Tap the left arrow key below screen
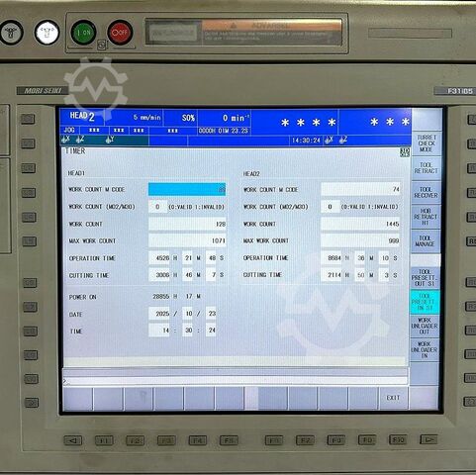 [73, 440]
